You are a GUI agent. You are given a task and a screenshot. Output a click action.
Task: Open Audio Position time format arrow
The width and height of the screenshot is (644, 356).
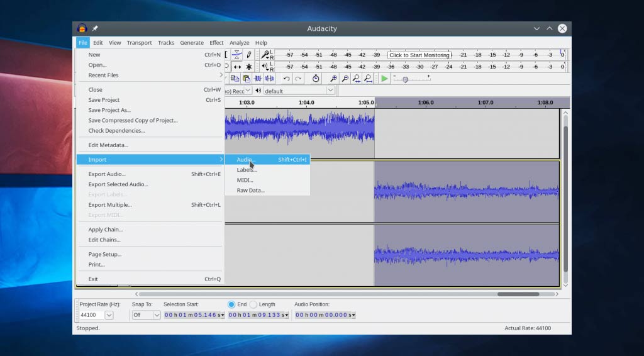click(353, 315)
